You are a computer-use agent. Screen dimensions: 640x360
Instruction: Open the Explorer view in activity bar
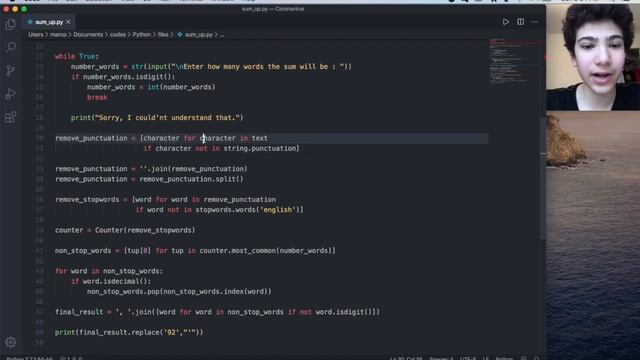[11, 24]
